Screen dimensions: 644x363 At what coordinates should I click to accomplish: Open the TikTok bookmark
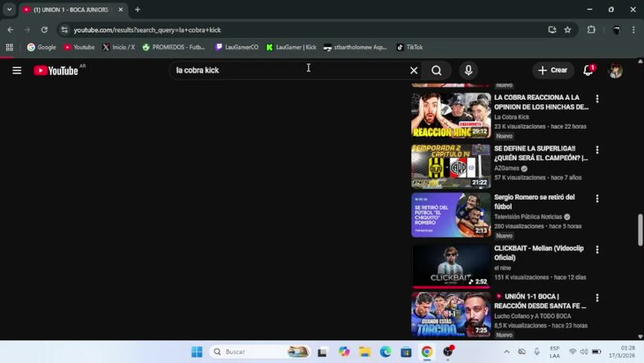410,47
